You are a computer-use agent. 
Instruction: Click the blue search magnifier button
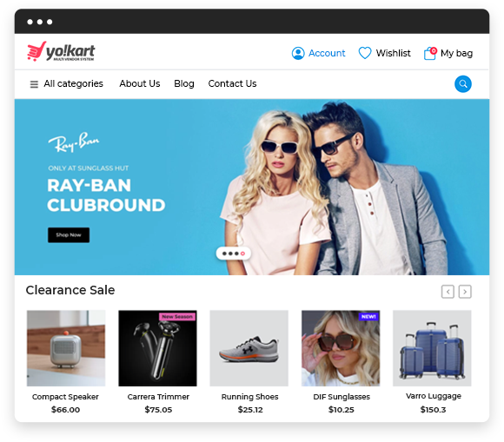point(463,84)
